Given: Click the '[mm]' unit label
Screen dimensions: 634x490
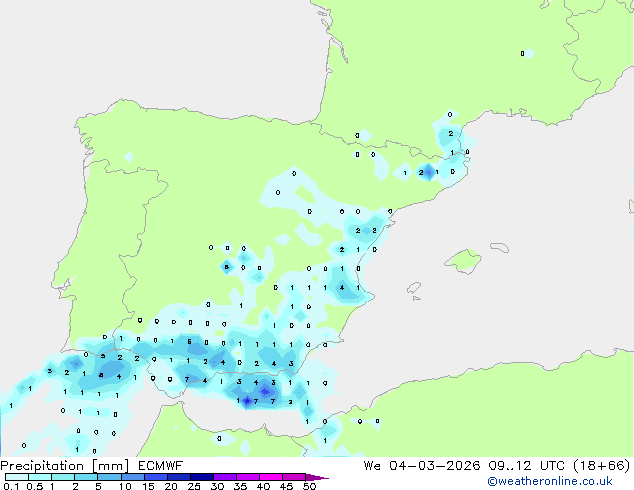Looking at the screenshot, I should (x=110, y=466).
